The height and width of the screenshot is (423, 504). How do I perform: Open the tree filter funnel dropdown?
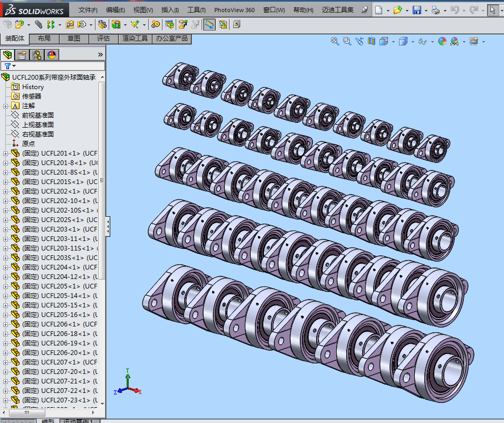tap(10, 66)
